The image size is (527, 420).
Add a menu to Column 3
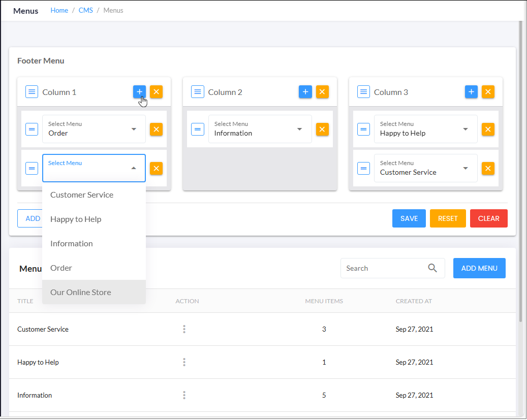471,92
